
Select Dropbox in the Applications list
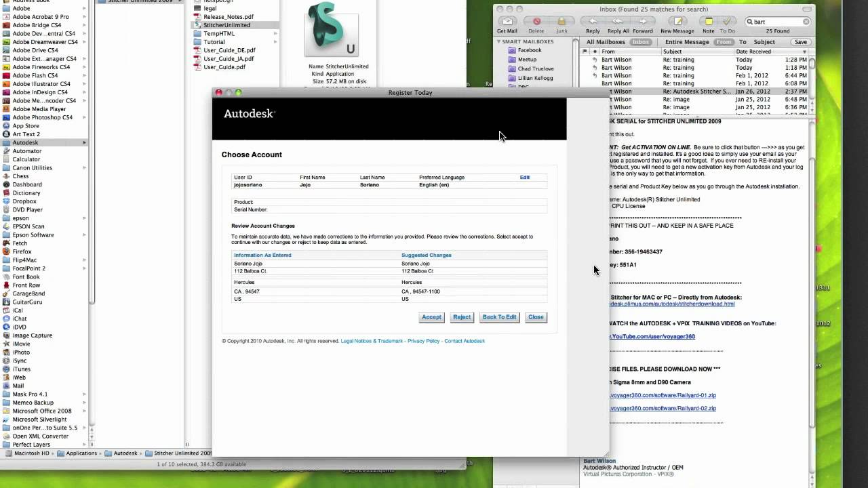point(24,201)
